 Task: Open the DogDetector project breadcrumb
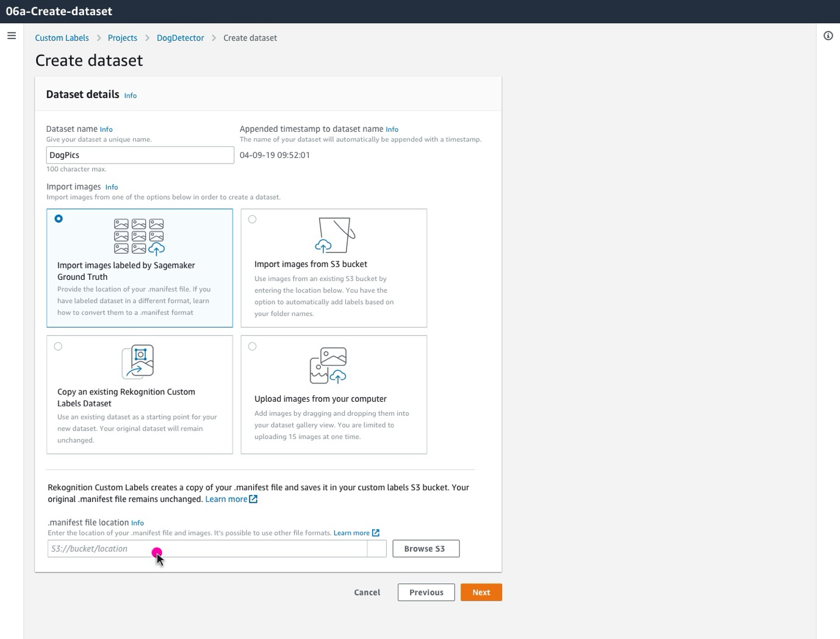coord(180,38)
